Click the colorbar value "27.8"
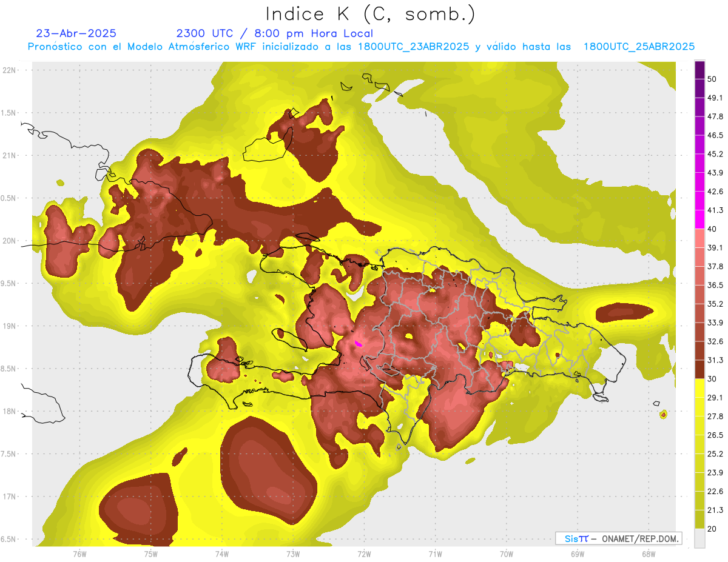 tap(715, 416)
